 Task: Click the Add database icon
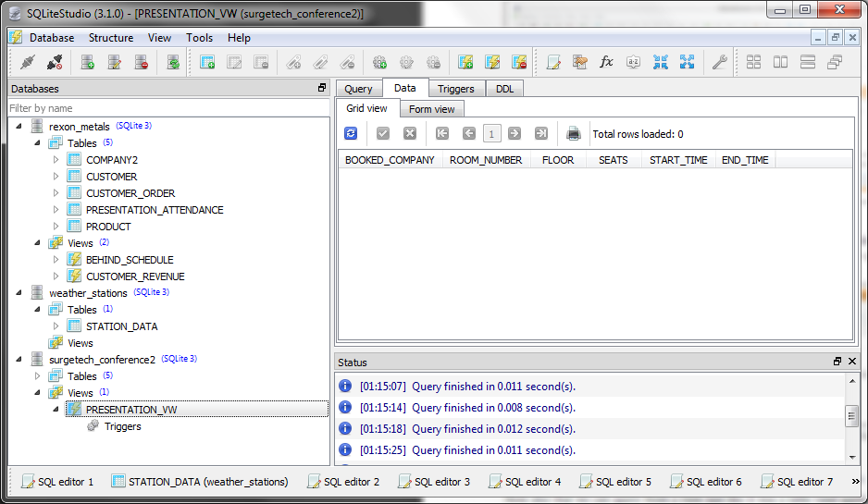point(88,62)
